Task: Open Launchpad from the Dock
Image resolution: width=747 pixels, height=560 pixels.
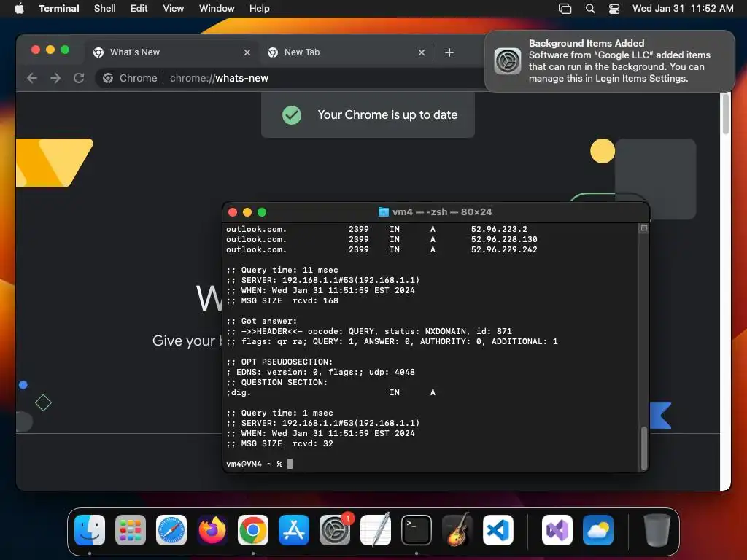Action: point(131,530)
